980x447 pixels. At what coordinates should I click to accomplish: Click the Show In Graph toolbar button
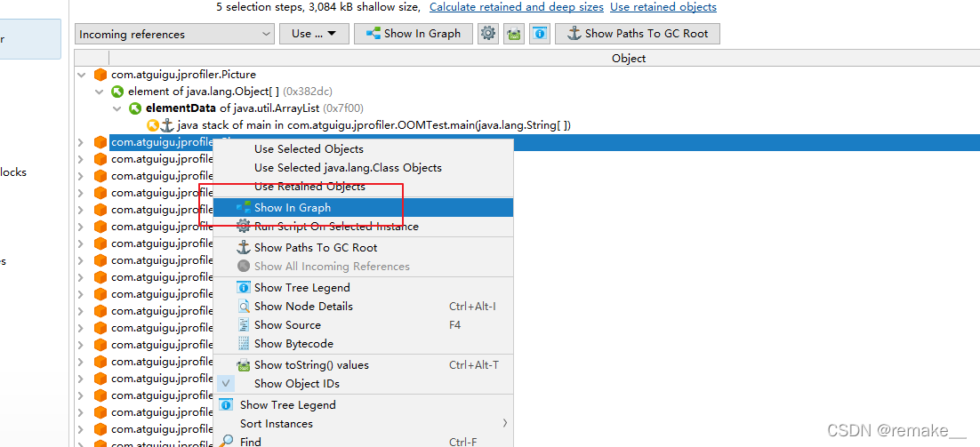[414, 34]
